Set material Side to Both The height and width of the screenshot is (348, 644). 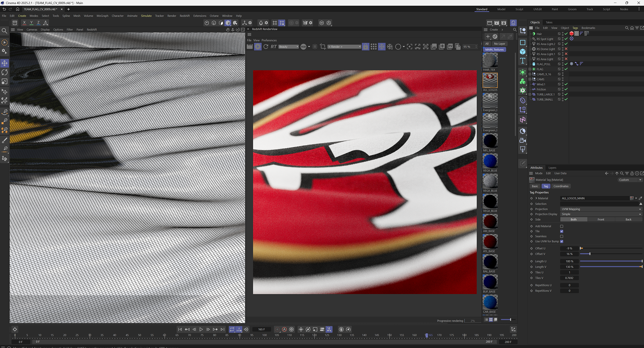click(x=574, y=219)
